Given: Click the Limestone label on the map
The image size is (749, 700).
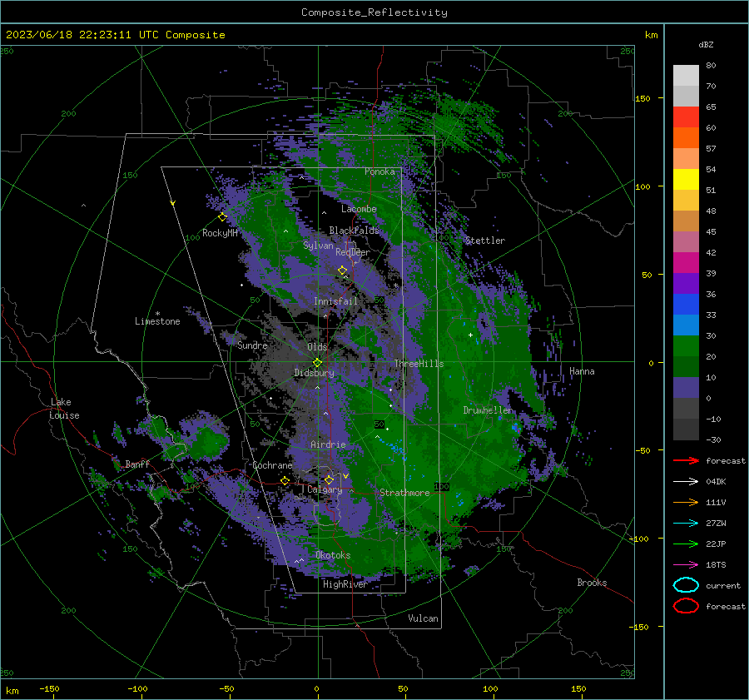Looking at the screenshot, I should click(157, 321).
